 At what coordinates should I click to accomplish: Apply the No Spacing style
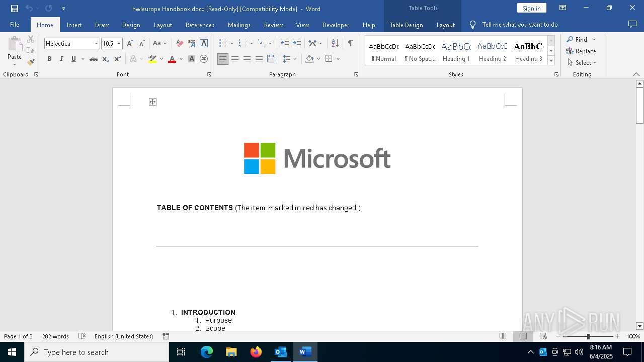[420, 51]
